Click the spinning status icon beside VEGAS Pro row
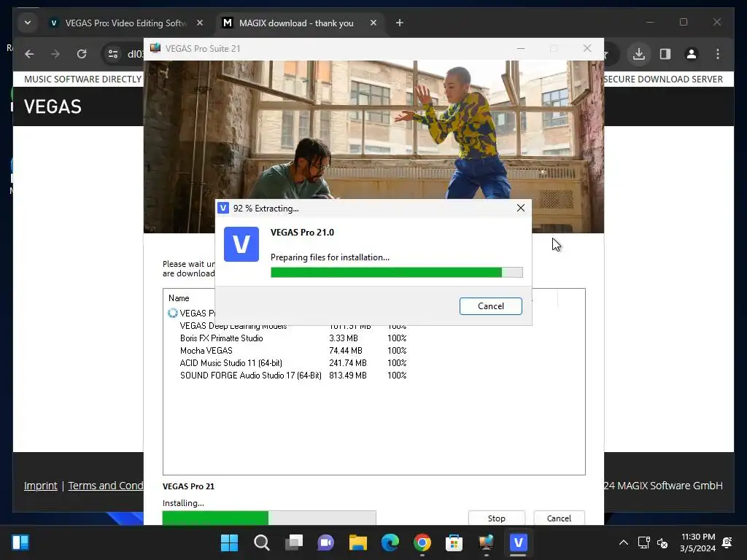Image resolution: width=747 pixels, height=560 pixels. [x=172, y=313]
